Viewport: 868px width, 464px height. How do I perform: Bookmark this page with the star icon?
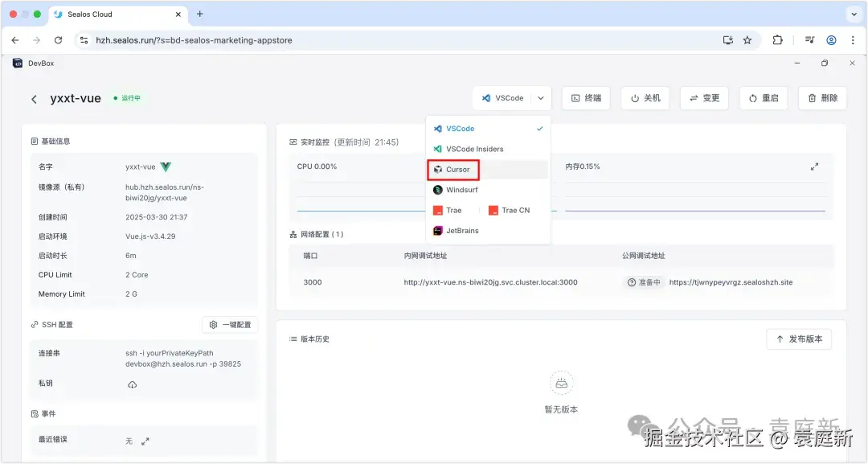click(x=747, y=40)
